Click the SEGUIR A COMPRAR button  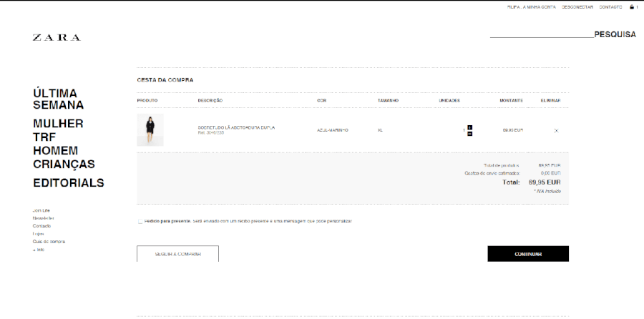click(x=178, y=254)
